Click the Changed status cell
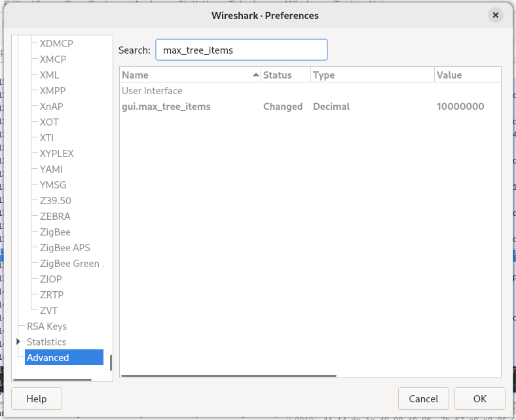This screenshot has width=516, height=420. 283,107
